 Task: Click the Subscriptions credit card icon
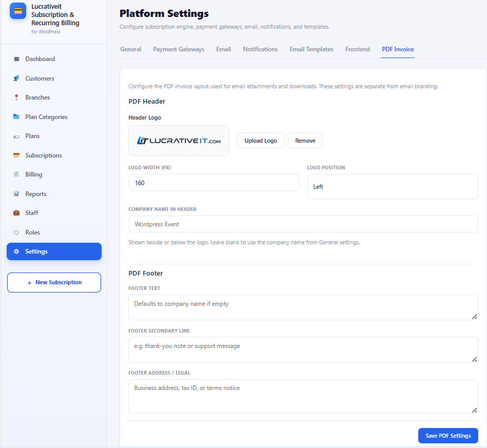[x=16, y=155]
